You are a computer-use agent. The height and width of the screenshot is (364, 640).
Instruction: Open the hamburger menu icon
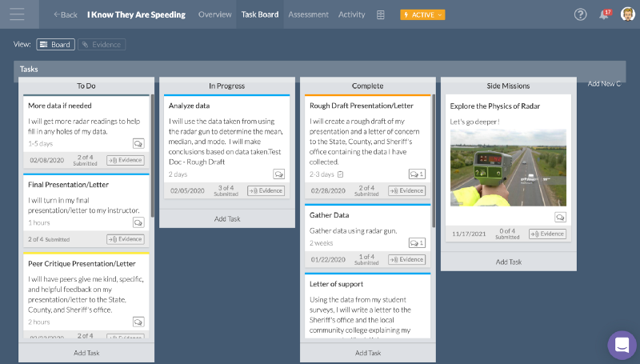click(17, 14)
